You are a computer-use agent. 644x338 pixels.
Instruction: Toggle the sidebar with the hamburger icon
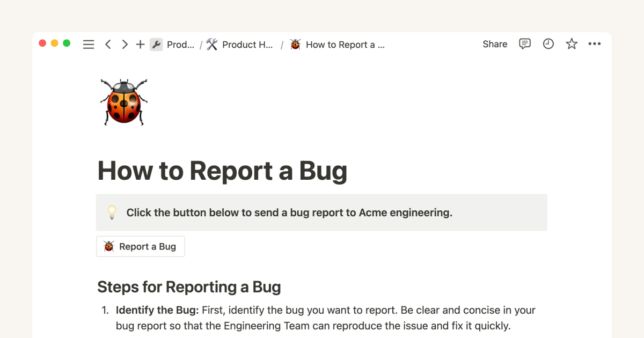pyautogui.click(x=89, y=45)
